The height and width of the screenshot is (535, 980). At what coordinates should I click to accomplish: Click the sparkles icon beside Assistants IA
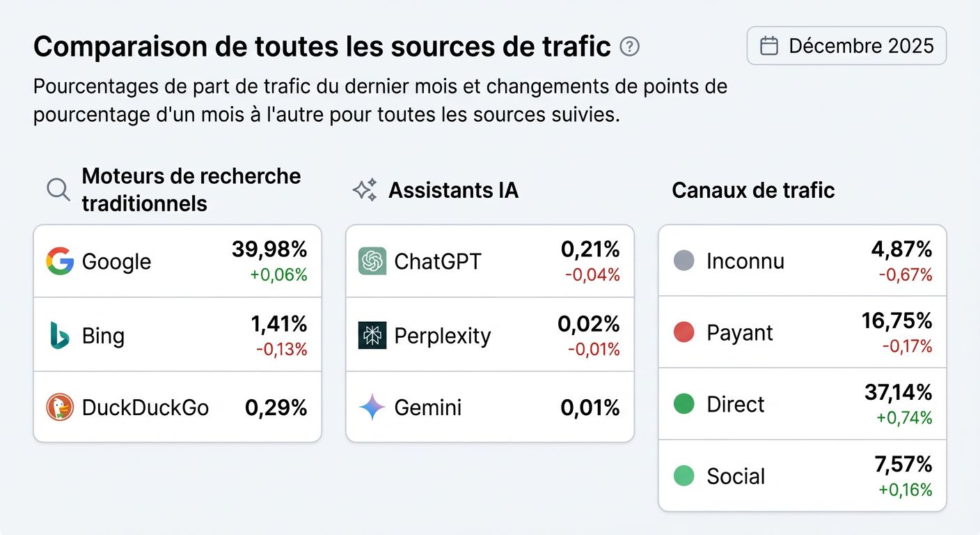(364, 189)
